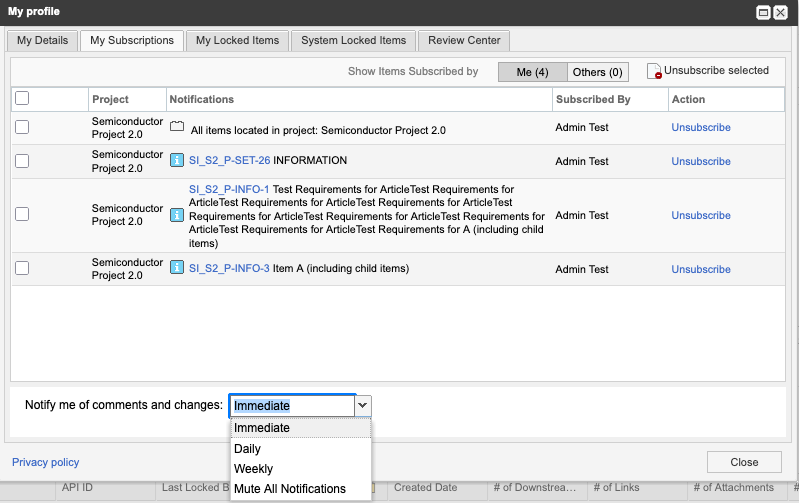Check the box for All items in project row
Viewport: 799px width, 503px height.
coord(22,127)
